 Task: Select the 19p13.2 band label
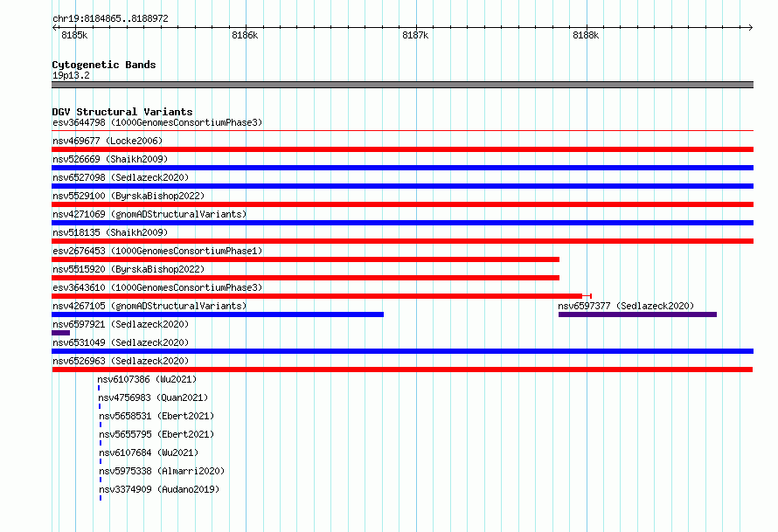point(71,75)
